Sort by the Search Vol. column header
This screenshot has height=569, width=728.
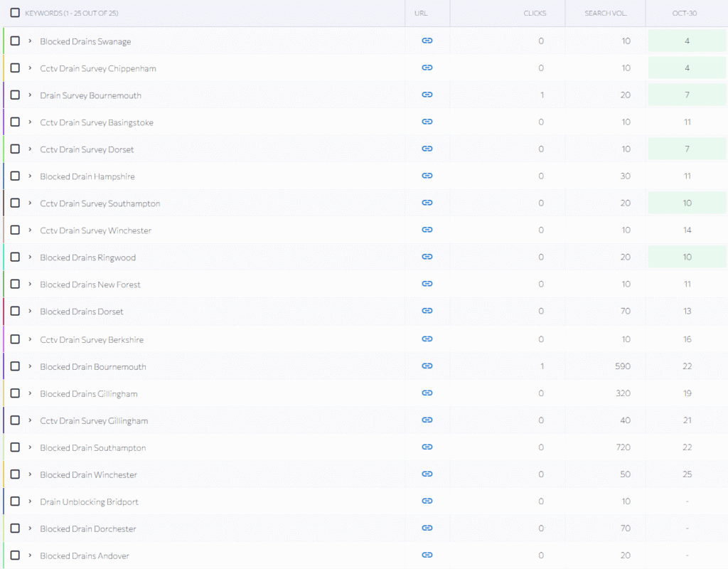pos(606,13)
